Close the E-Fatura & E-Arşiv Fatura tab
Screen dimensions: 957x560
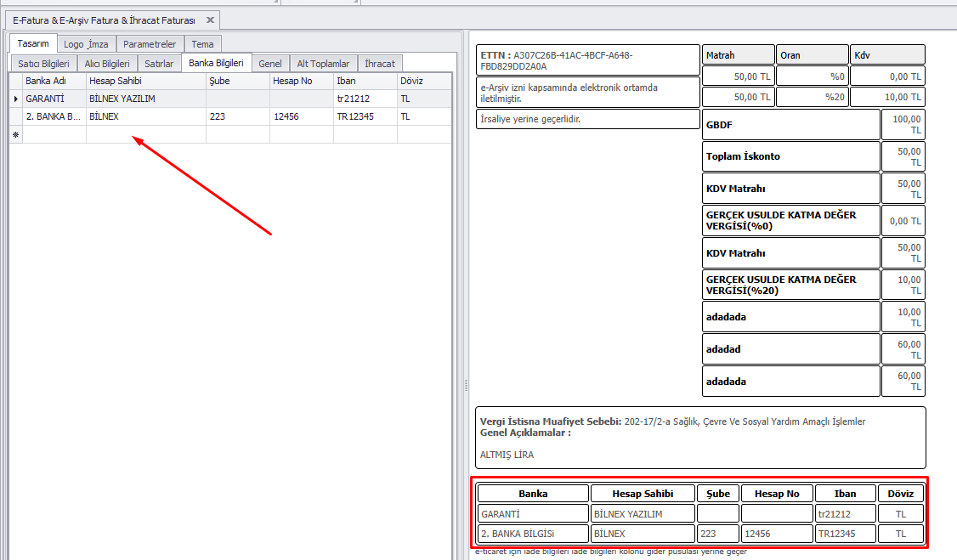[210, 20]
